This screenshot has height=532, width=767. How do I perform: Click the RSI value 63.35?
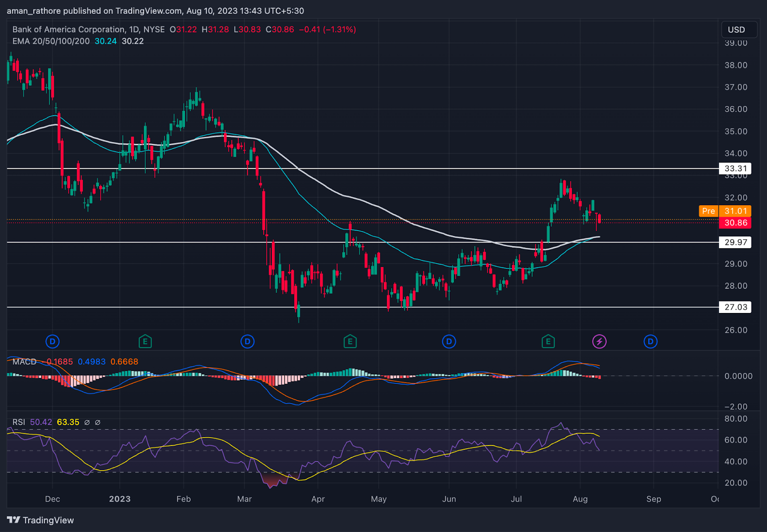click(x=68, y=422)
